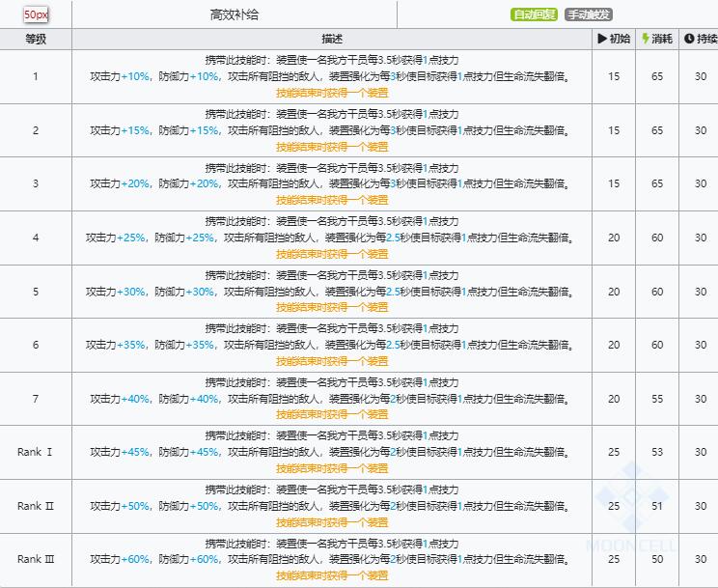Click the Rank Ⅰ level cell
This screenshot has width=718, height=588.
36,452
